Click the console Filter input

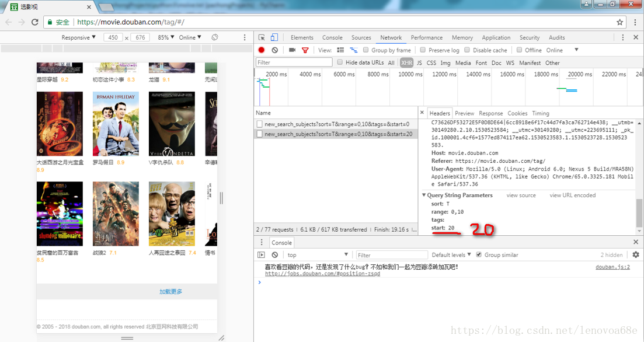[x=392, y=255]
